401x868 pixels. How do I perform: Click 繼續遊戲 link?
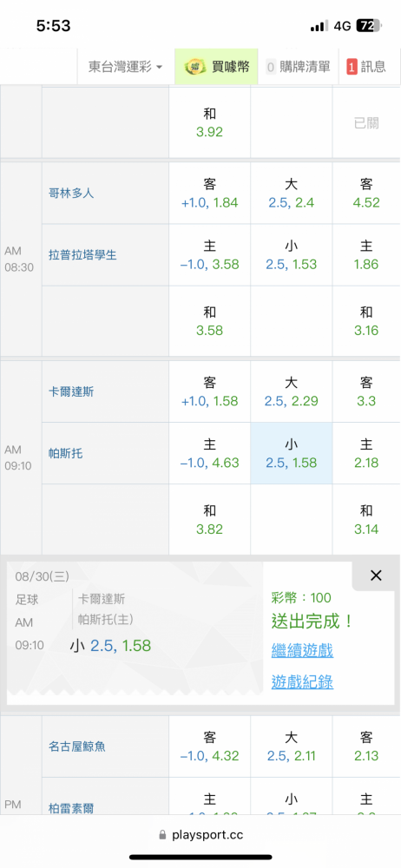[x=302, y=650]
